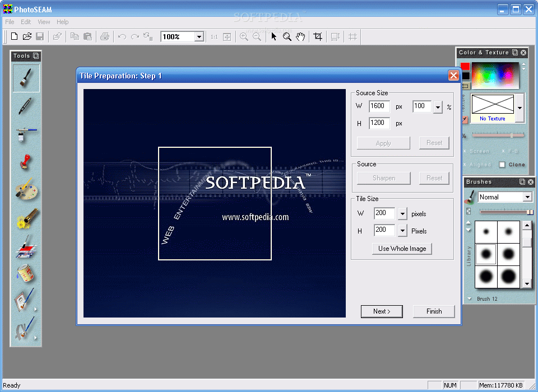Undo the last action in toolbar
Screen dimensions: 538x392
click(x=122, y=36)
